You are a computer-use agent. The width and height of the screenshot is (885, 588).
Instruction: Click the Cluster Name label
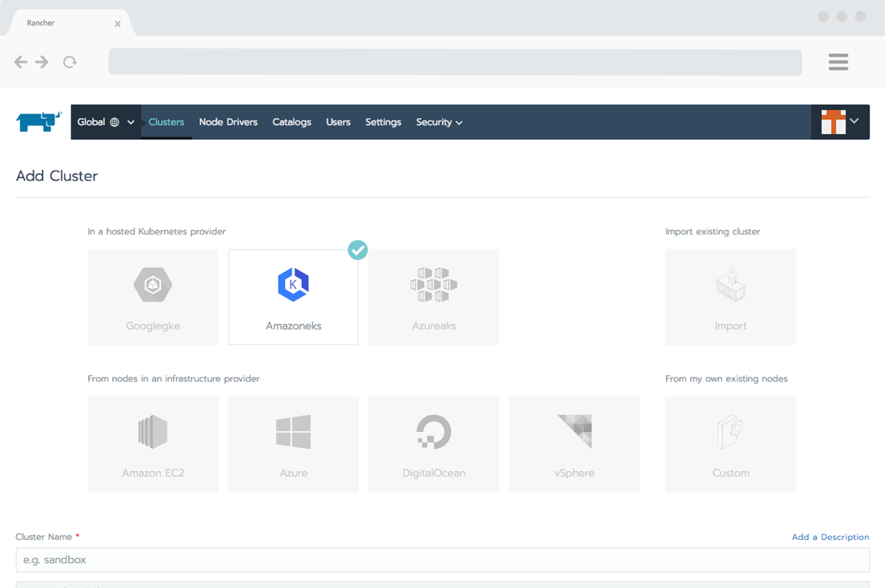(x=44, y=537)
